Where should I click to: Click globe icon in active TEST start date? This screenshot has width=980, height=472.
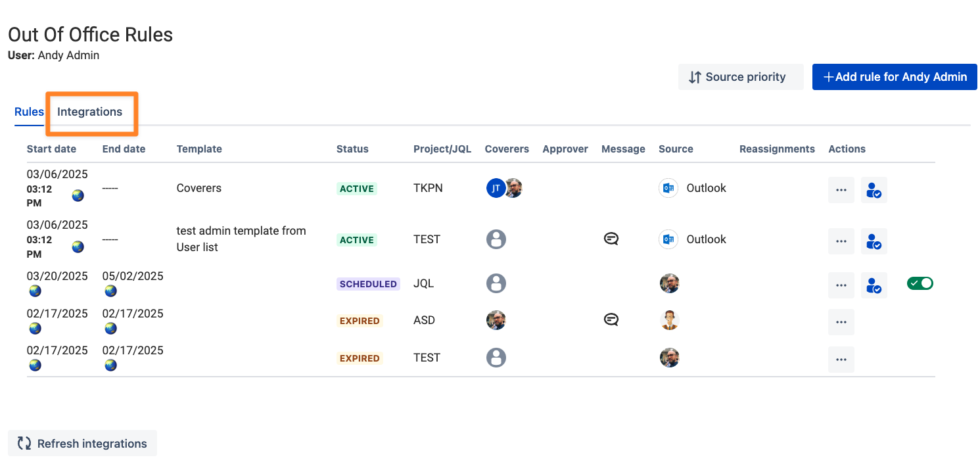pos(78,247)
